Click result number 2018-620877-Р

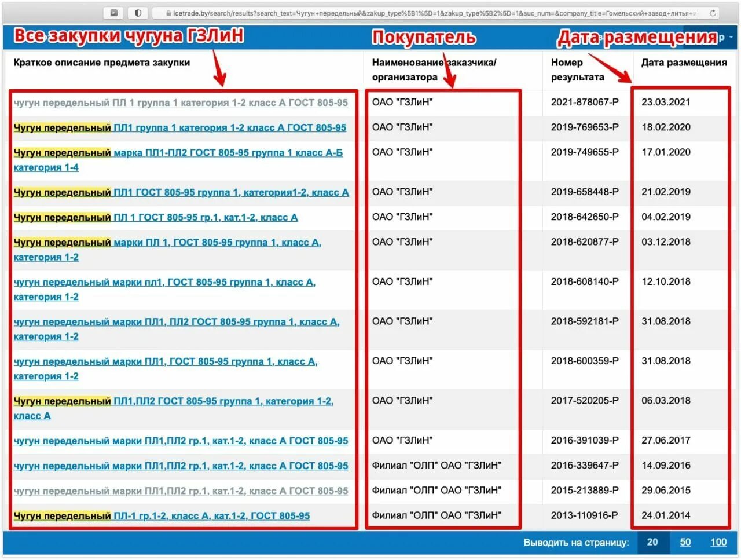[585, 241]
